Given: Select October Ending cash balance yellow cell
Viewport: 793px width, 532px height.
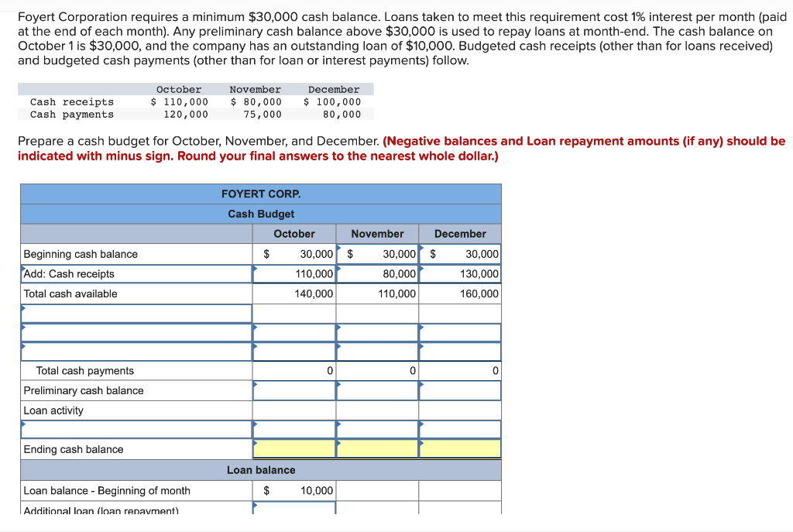Looking at the screenshot, I should (294, 448).
